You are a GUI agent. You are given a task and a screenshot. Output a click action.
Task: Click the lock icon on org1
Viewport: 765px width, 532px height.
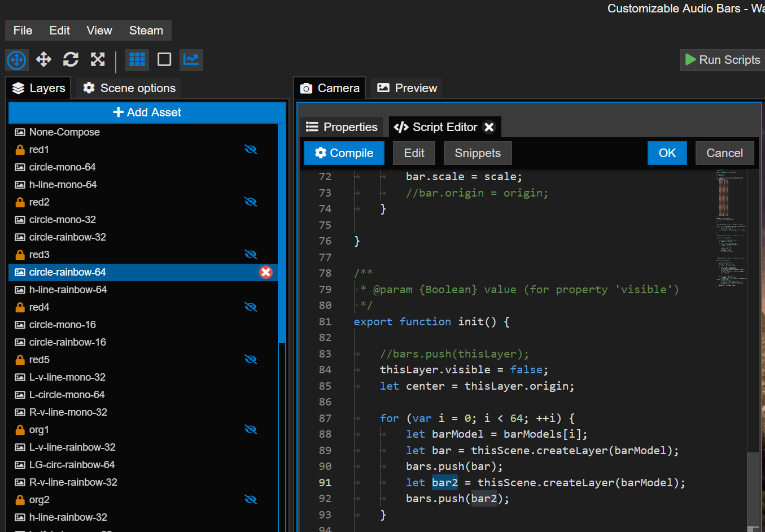point(20,430)
